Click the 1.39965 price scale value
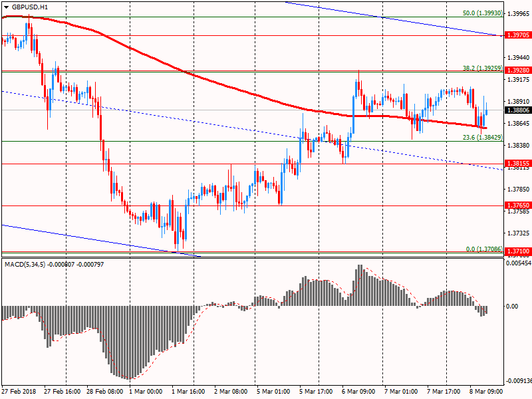The width and height of the screenshot is (532, 399). 519,13
